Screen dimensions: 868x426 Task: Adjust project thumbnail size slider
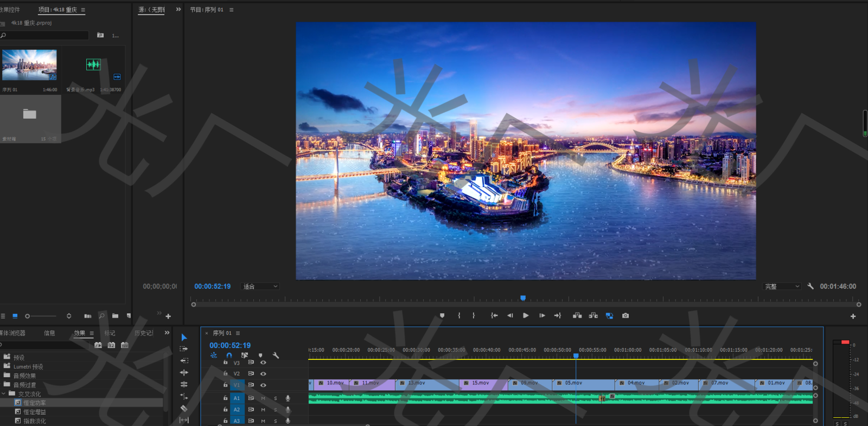pyautogui.click(x=41, y=316)
